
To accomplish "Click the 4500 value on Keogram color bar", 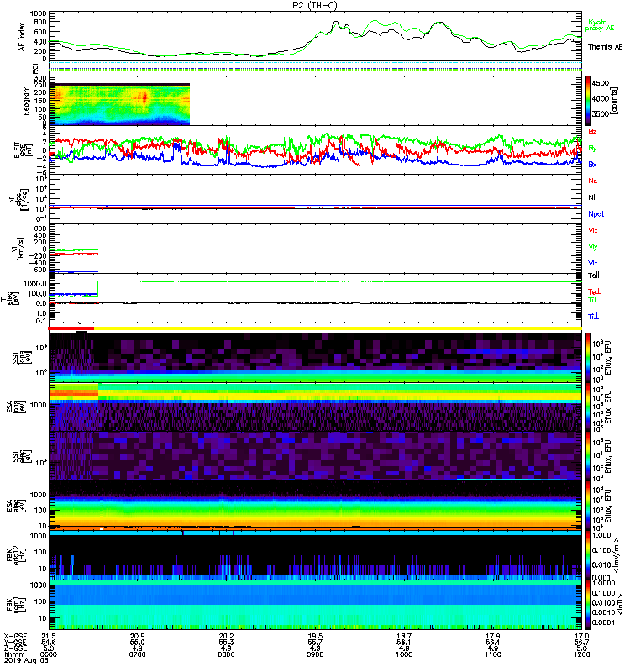I will [x=601, y=83].
